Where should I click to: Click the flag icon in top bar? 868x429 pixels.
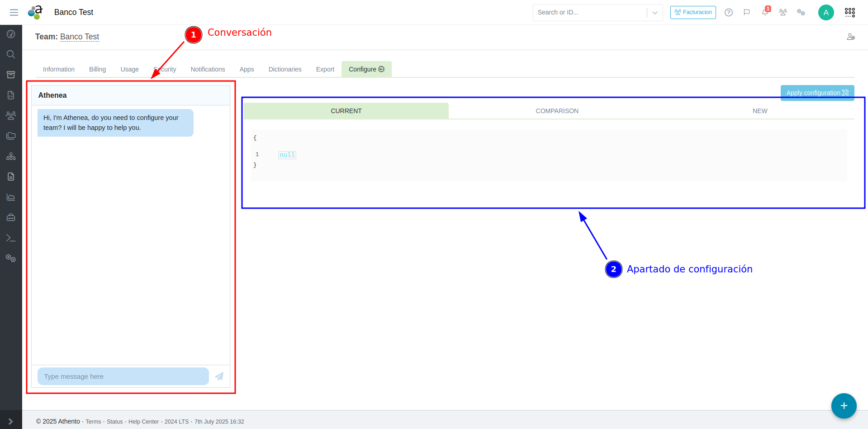747,12
